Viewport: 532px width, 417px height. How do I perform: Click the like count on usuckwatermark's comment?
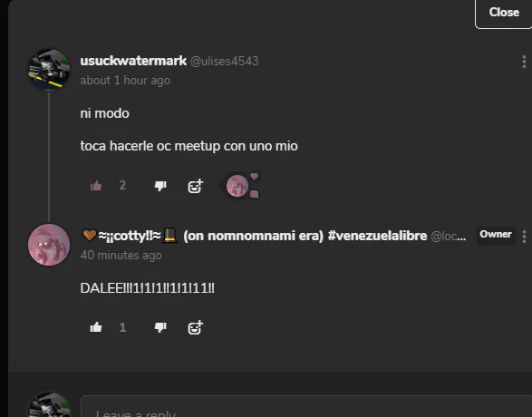pyautogui.click(x=122, y=186)
